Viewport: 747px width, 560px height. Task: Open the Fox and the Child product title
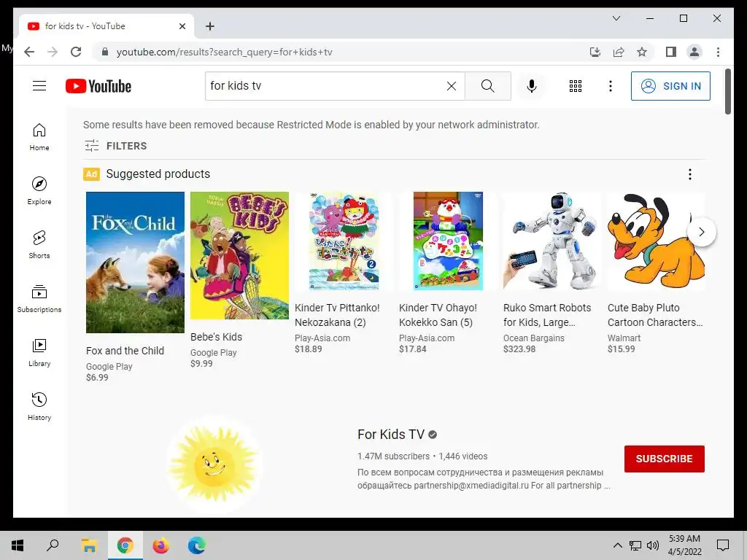tap(125, 351)
